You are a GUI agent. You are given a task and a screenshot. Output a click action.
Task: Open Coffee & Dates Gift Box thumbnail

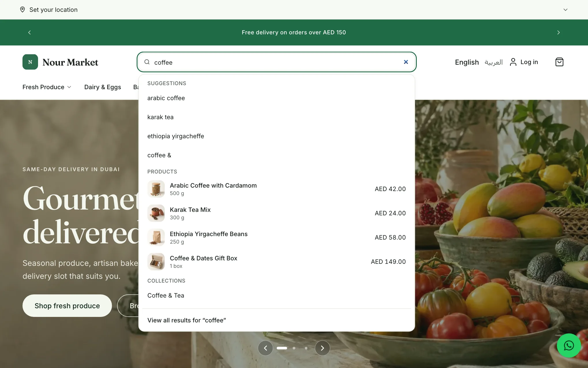(x=156, y=262)
